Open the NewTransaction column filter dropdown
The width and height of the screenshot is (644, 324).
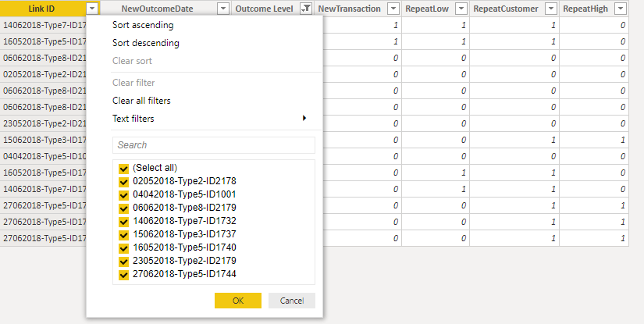(x=393, y=9)
